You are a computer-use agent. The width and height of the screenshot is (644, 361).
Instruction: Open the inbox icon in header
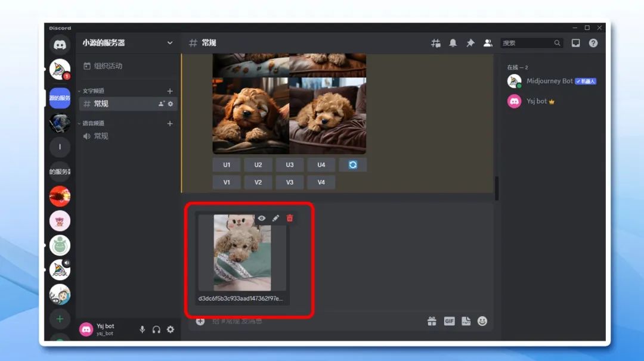coord(576,43)
